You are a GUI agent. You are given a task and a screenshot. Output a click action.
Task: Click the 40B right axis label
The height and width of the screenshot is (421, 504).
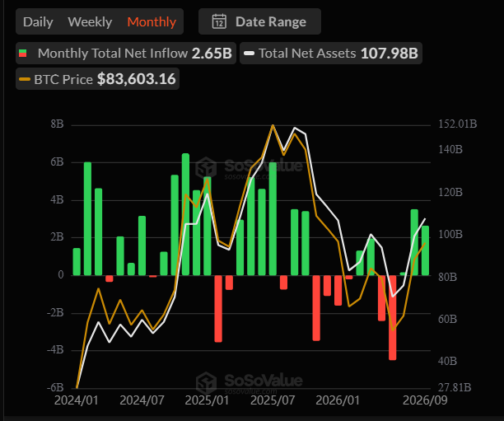coord(447,361)
